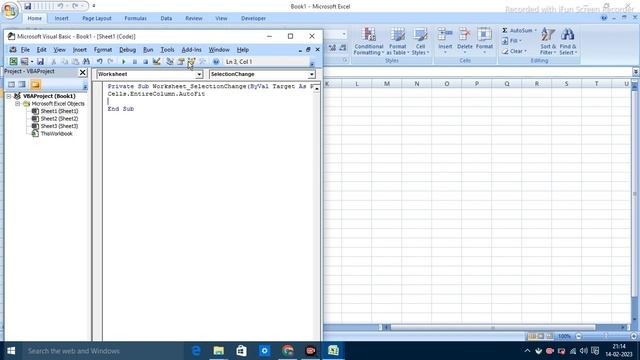Open Cell Styles in Excel ribbon
The height and width of the screenshot is (360, 640).
pyautogui.click(x=420, y=41)
